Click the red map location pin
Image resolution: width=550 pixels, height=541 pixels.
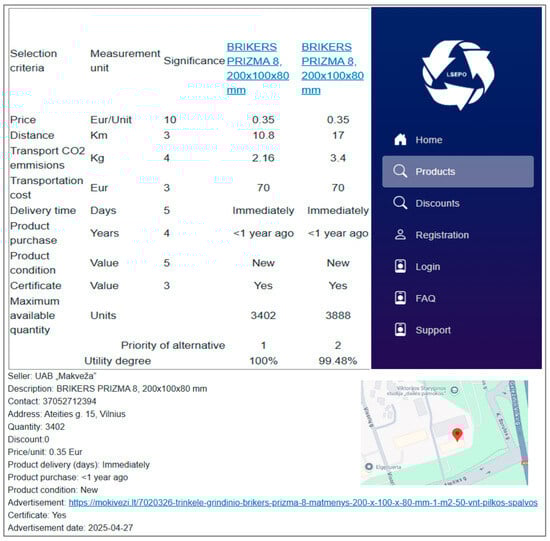(x=457, y=434)
